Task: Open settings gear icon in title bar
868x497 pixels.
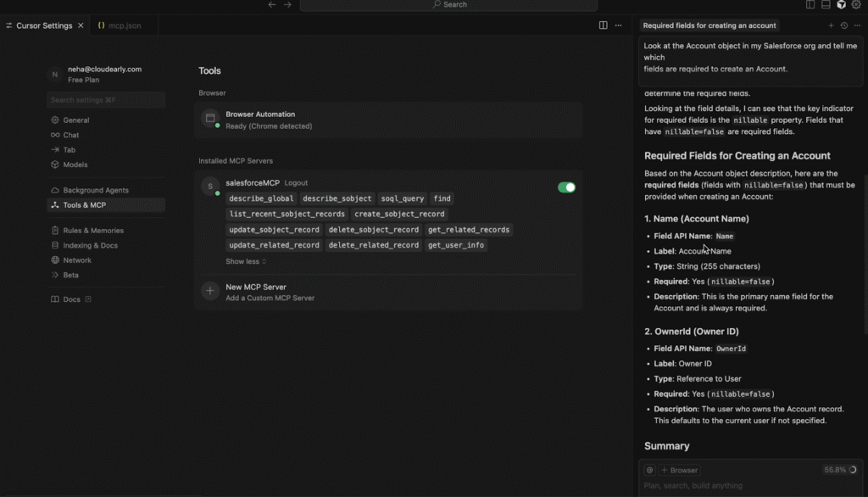Action: click(856, 5)
